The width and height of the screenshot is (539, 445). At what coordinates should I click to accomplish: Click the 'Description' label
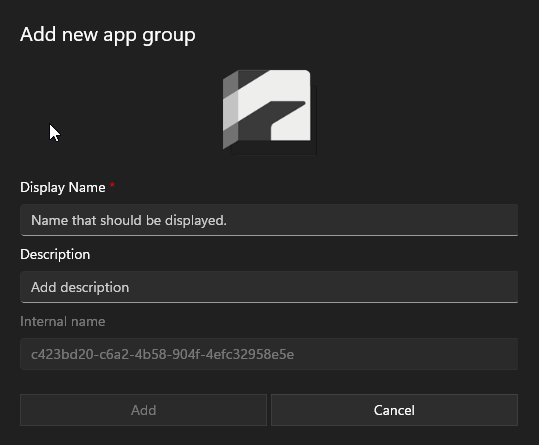point(55,255)
